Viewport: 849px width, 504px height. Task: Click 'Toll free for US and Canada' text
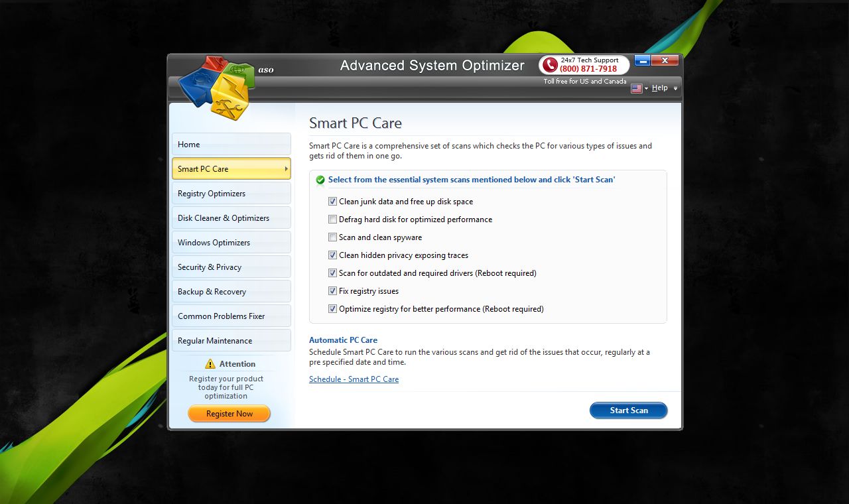[x=585, y=82]
